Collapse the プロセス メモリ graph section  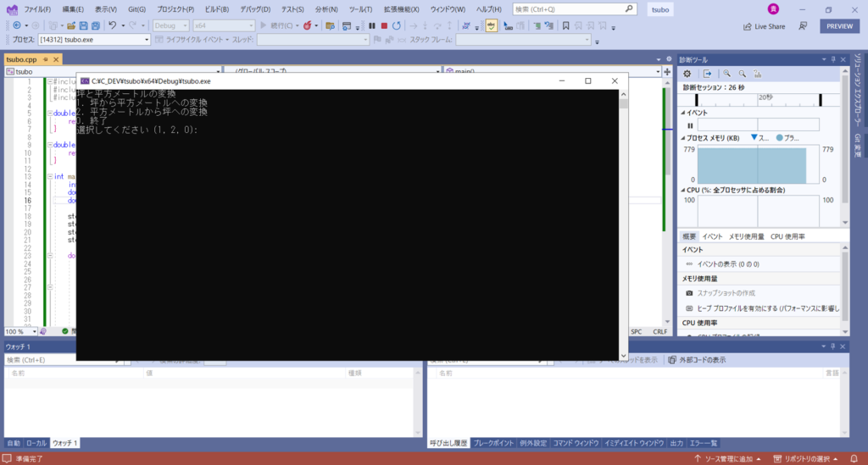(x=682, y=137)
